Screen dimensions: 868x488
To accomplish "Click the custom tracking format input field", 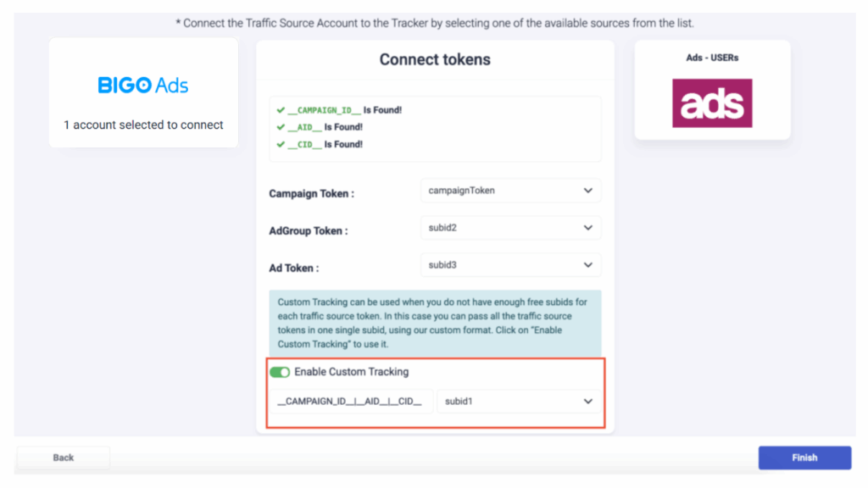I will [x=351, y=401].
